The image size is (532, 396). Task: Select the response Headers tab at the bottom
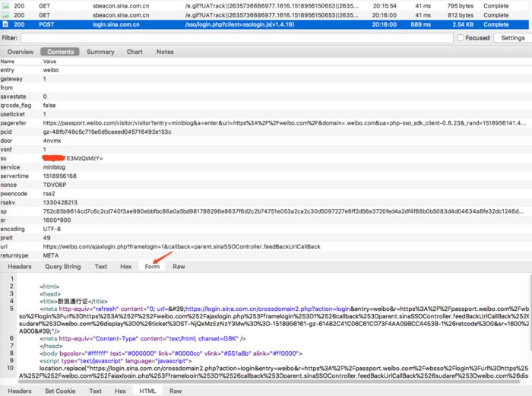coord(20,391)
